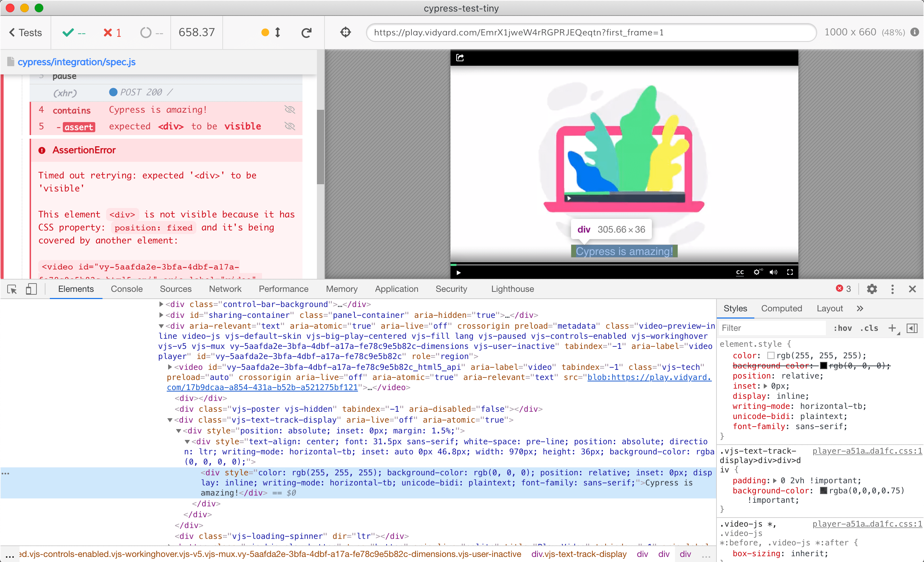924x562 pixels.
Task: Collapse the vjs-text-track-display div node
Action: (x=171, y=420)
